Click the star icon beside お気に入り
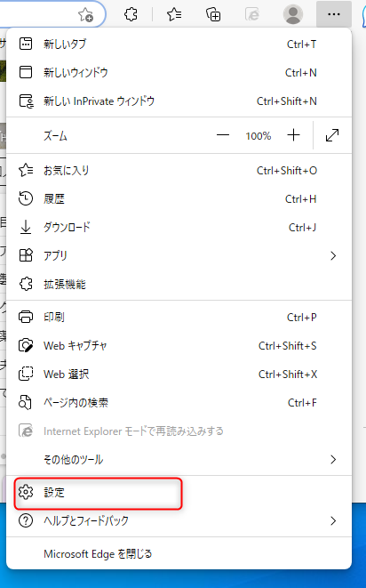This screenshot has width=366, height=588. click(26, 170)
